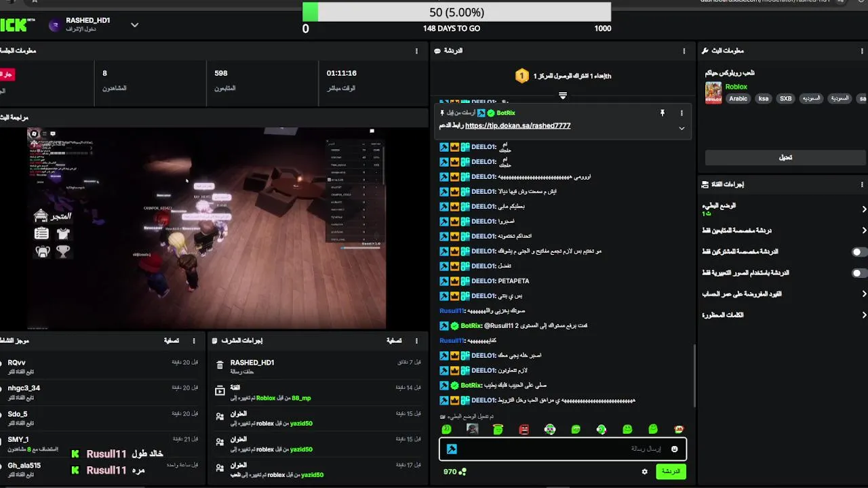Toggle subscribers-only chat switch

[x=859, y=252]
